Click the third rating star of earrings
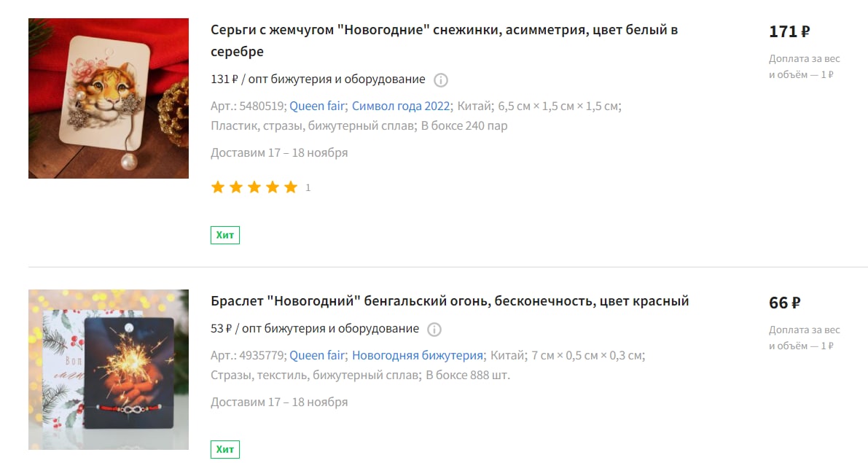The height and width of the screenshot is (463, 868). tap(254, 187)
